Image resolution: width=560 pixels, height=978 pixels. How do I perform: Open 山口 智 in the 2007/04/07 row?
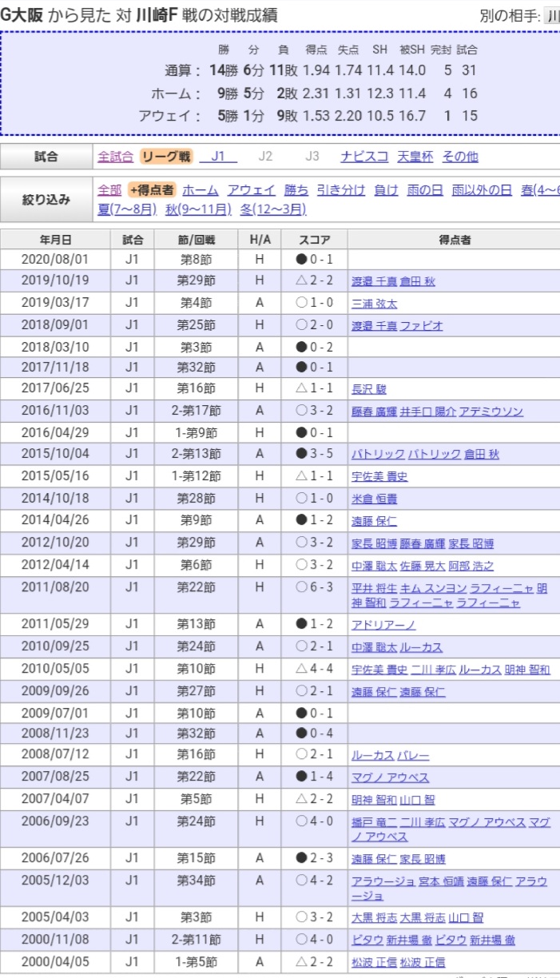[x=418, y=800]
